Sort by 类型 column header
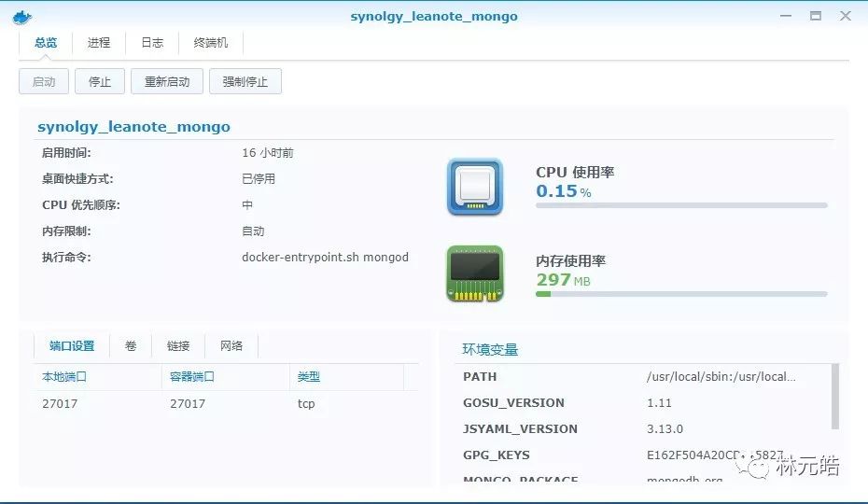Image resolution: width=868 pixels, height=504 pixels. pyautogui.click(x=346, y=377)
